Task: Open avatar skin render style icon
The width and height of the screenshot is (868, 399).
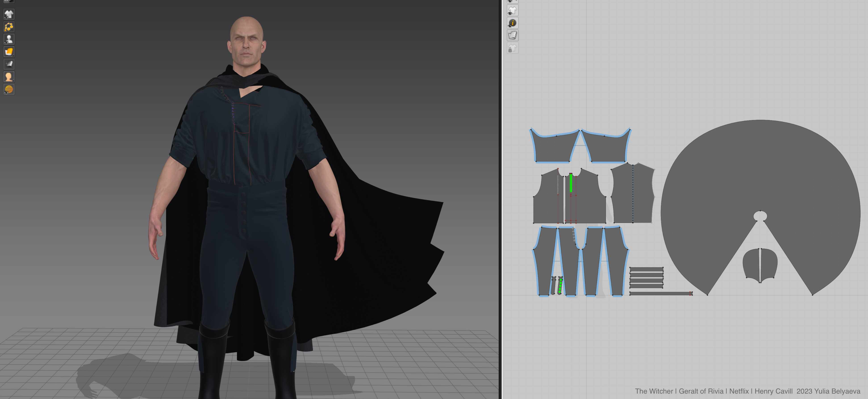Action: (9, 77)
